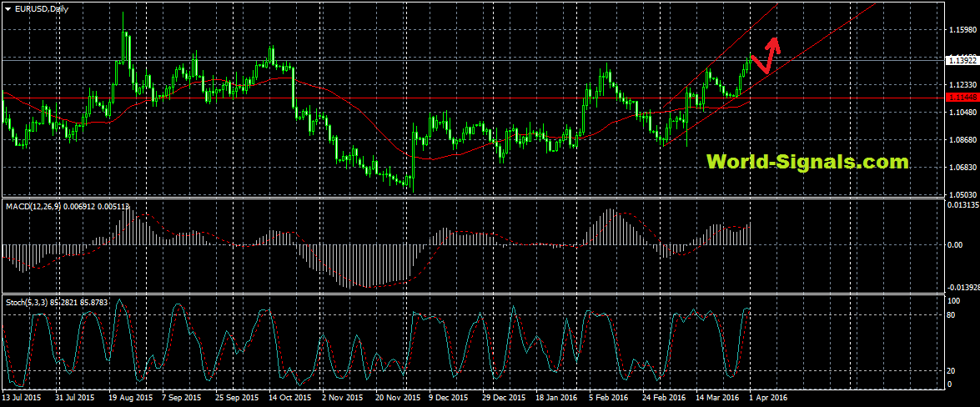Click the 1.12330 price axis label

click(962, 85)
